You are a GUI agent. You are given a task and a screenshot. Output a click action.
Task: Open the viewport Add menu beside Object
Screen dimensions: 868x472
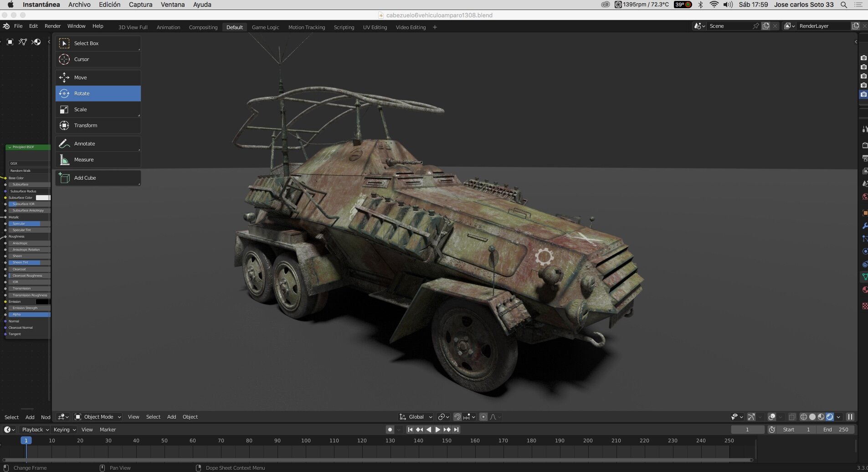tap(171, 417)
